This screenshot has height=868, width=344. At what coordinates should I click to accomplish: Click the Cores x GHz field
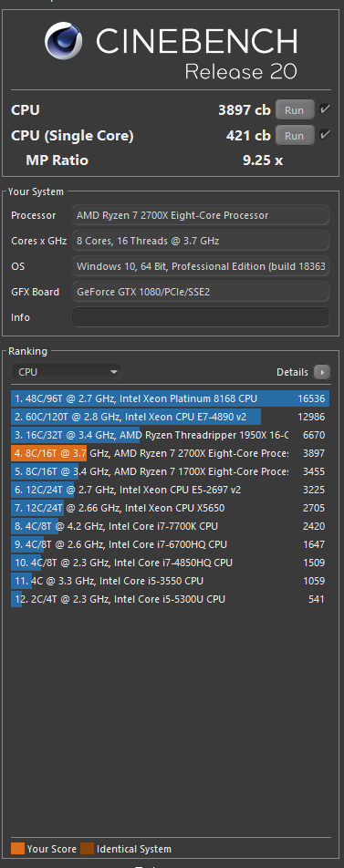[201, 241]
